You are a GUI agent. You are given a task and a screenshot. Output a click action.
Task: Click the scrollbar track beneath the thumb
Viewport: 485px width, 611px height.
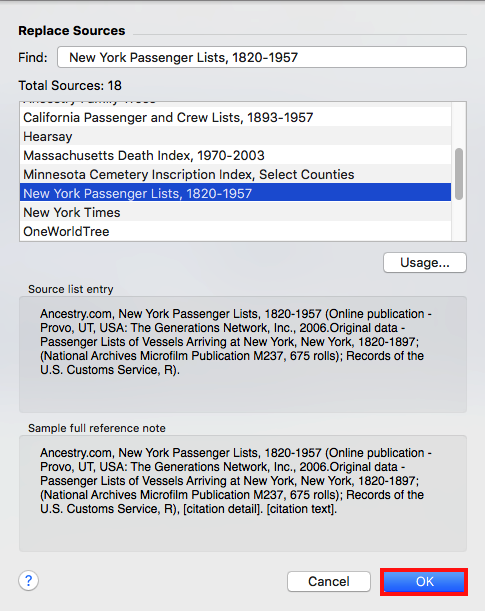[459, 220]
